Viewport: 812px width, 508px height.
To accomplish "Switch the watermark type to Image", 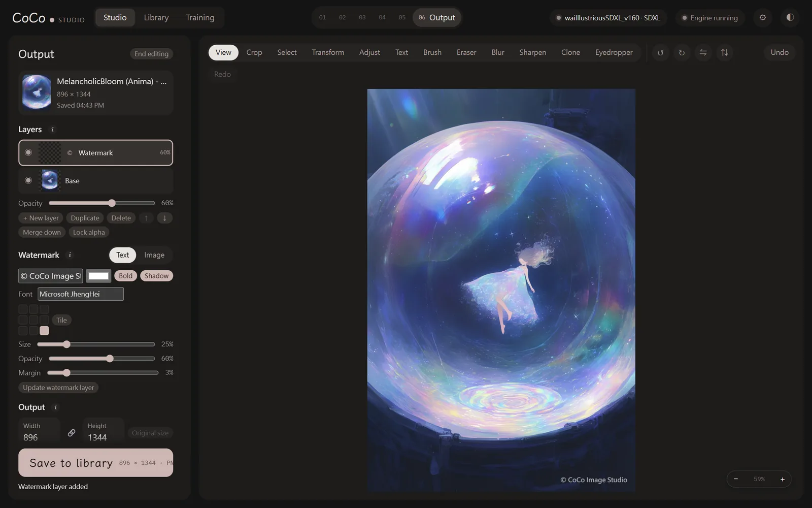I will pyautogui.click(x=154, y=255).
